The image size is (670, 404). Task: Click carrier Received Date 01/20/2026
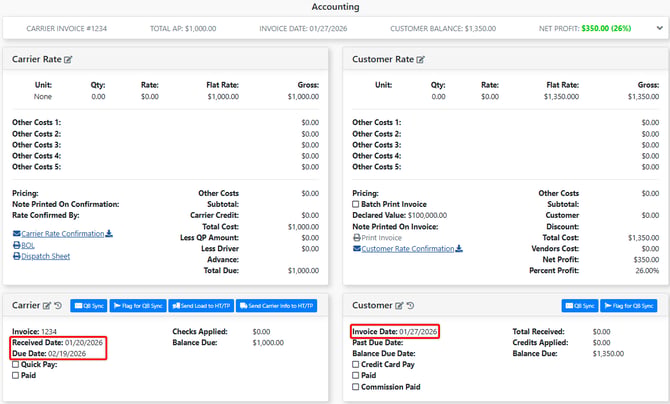coord(57,342)
